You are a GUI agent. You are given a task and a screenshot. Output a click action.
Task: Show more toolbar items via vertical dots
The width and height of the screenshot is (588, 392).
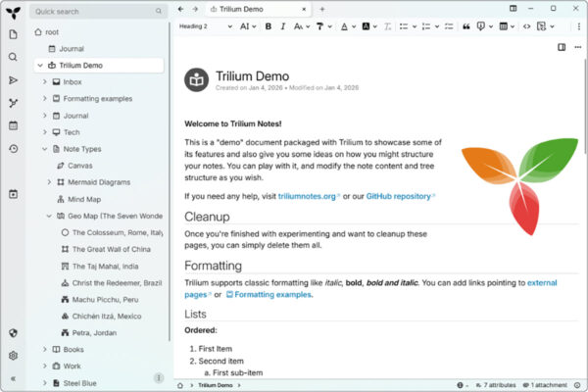pos(578,26)
